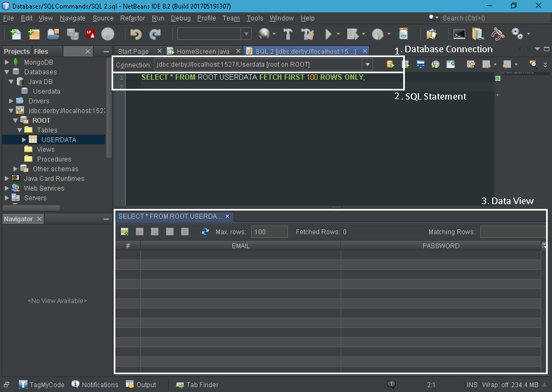This screenshot has height=392, width=552.
Task: Click the green Run Project play icon
Action: (x=328, y=34)
